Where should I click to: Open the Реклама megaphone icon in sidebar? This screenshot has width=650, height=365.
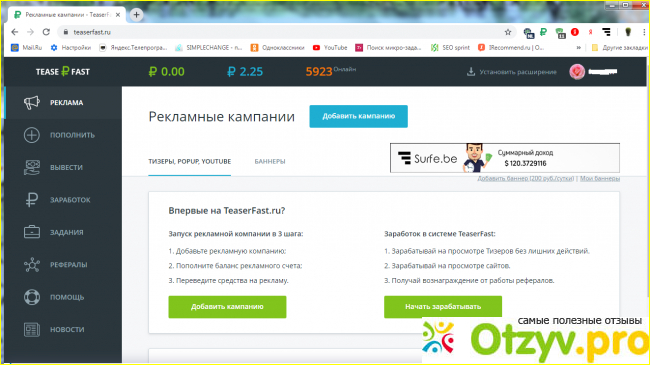[x=32, y=102]
